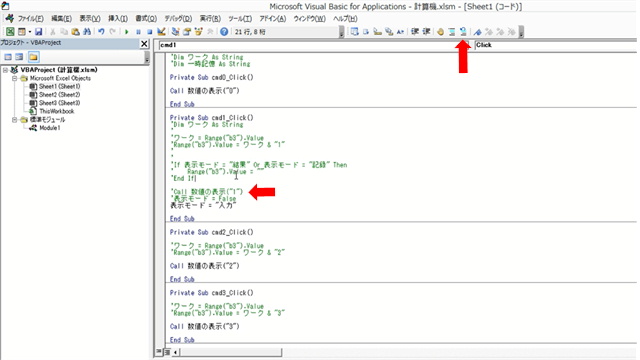The image size is (640, 360).
Task: Redo the last undone action
Action: coord(112,31)
